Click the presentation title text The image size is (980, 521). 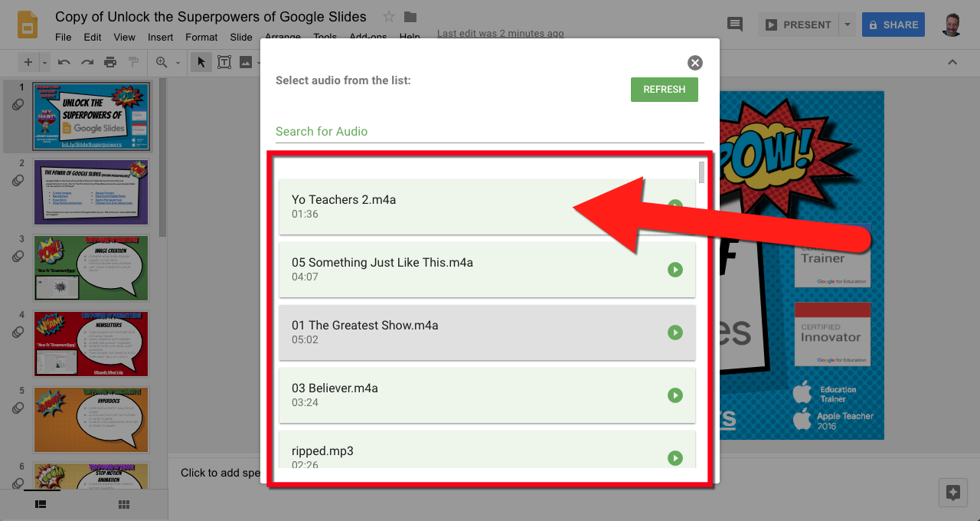[x=211, y=17]
